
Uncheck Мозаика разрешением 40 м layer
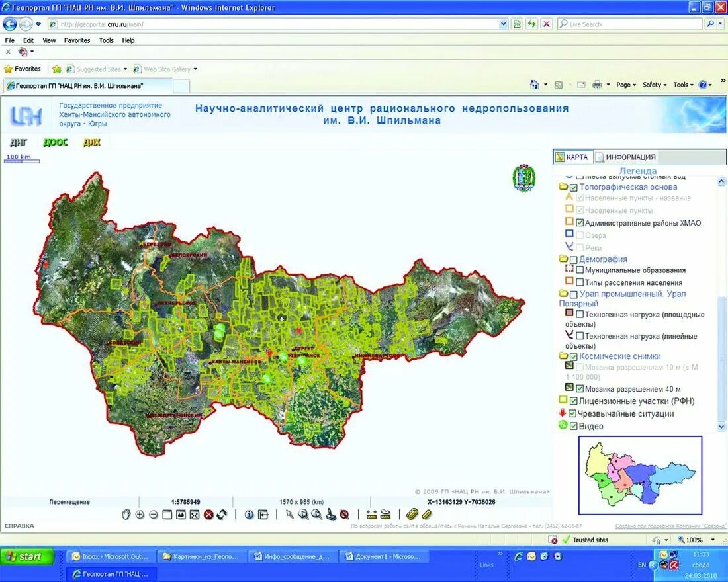(x=580, y=388)
